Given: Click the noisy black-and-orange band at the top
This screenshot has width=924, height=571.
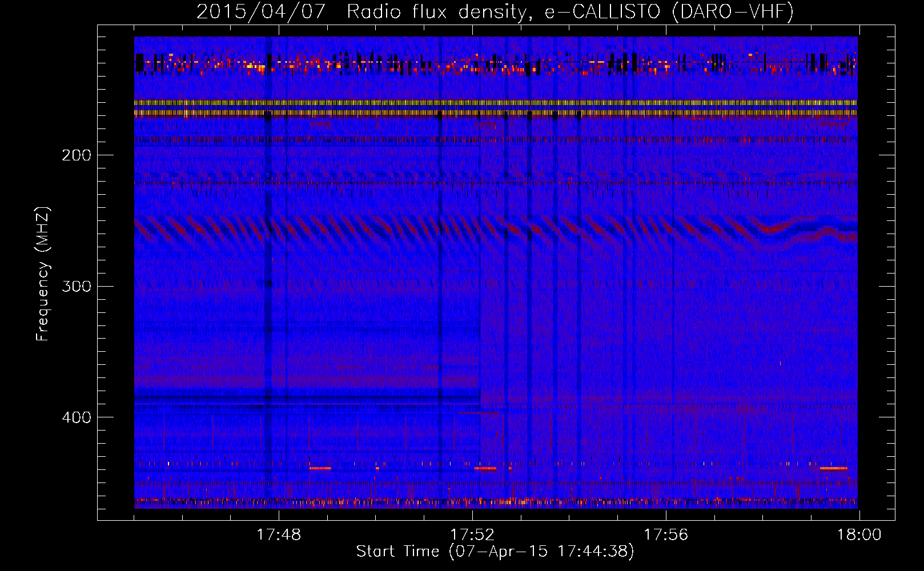Looking at the screenshot, I should (x=496, y=63).
